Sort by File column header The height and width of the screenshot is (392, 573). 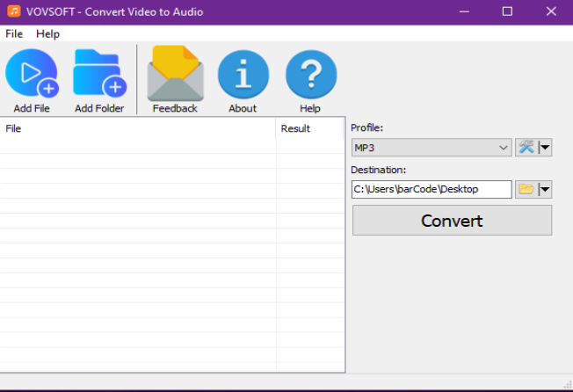138,128
